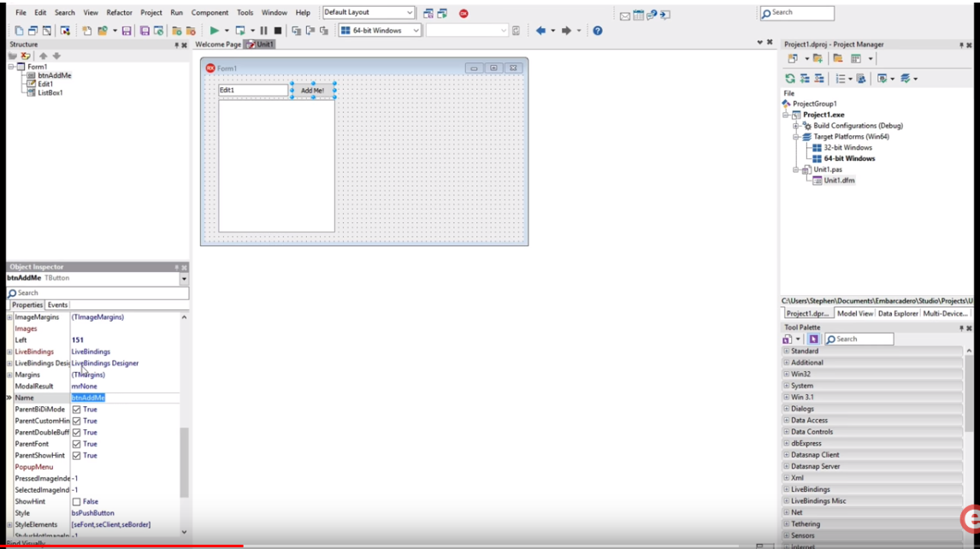Click the blue Back navigation arrow
This screenshot has height=549, width=980.
point(540,30)
